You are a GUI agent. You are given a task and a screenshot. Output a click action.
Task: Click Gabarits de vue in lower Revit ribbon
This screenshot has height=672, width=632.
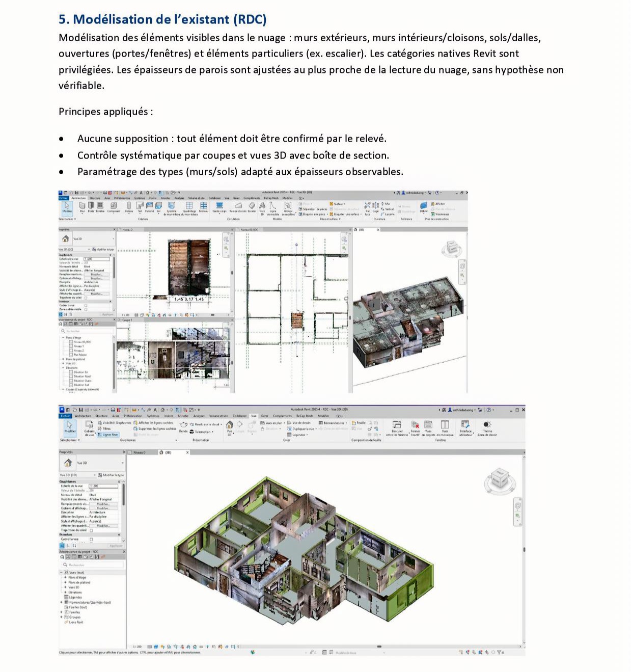click(90, 428)
